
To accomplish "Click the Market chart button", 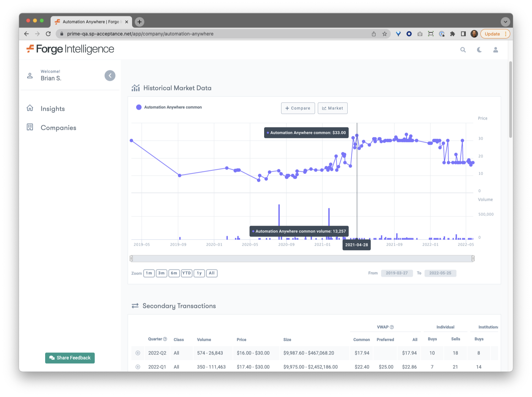I will (x=332, y=108).
